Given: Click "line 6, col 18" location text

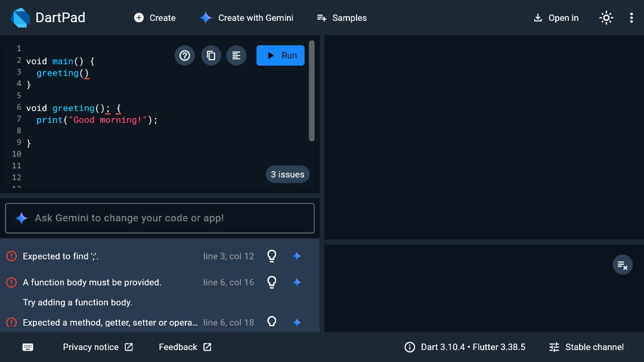Looking at the screenshot, I should pyautogui.click(x=228, y=323).
